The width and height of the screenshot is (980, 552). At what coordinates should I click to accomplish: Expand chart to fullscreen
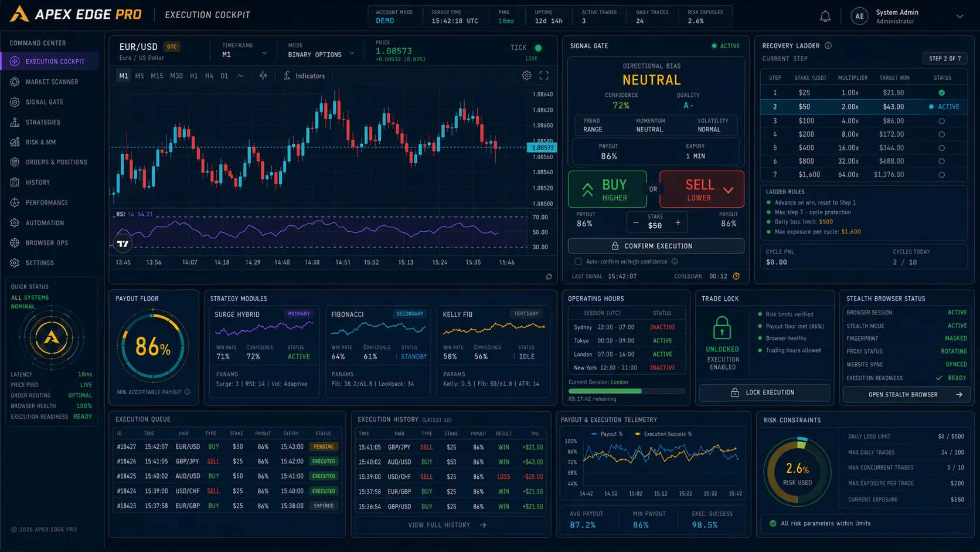pyautogui.click(x=544, y=76)
